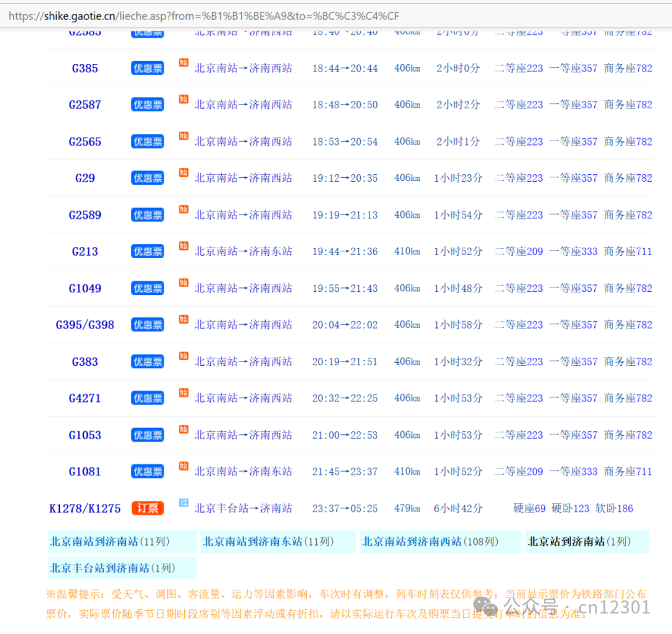
Task: Click origin-station 始 icon on G2565 row
Action: coord(184,136)
